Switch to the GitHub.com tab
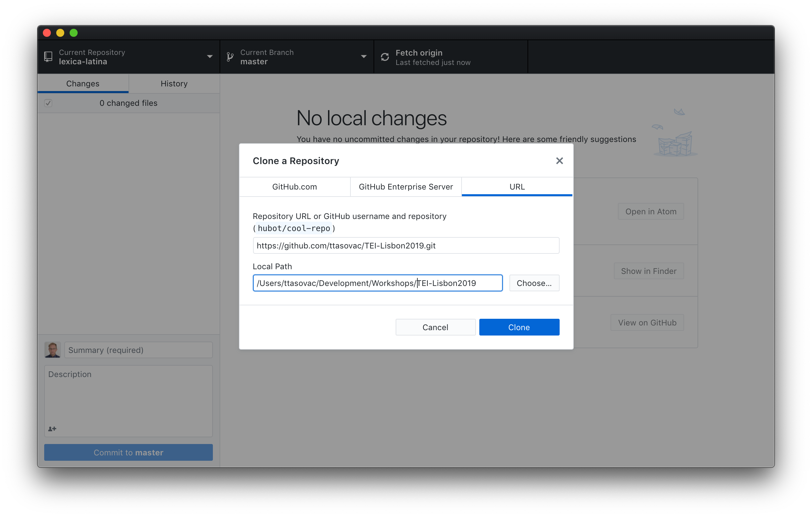Screen dimensions: 812x517 (295, 187)
